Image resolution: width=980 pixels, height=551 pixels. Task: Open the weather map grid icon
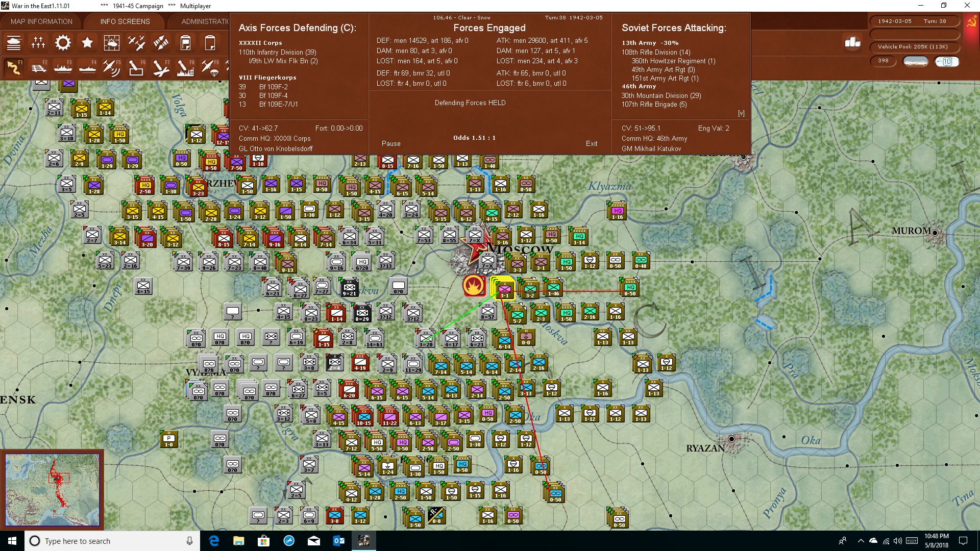click(x=112, y=43)
